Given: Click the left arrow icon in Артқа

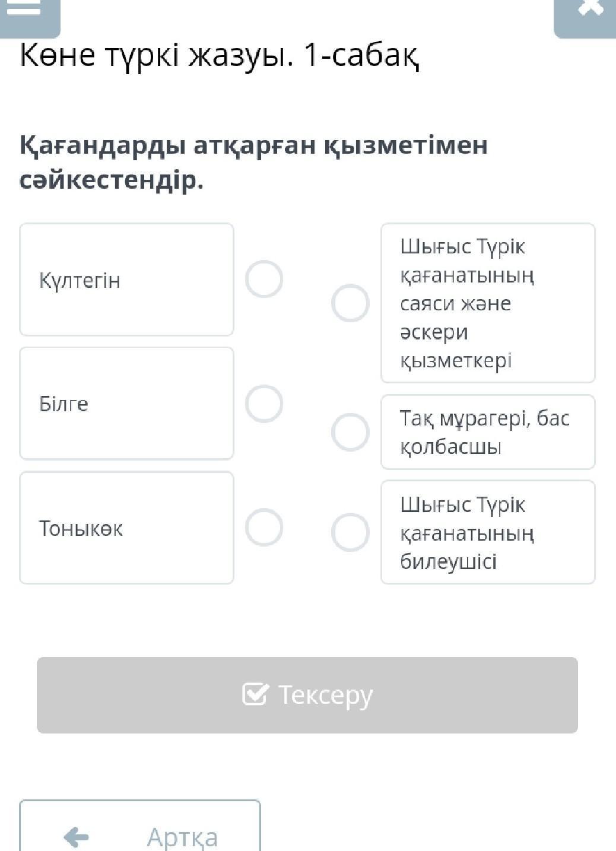Looking at the screenshot, I should click(76, 837).
